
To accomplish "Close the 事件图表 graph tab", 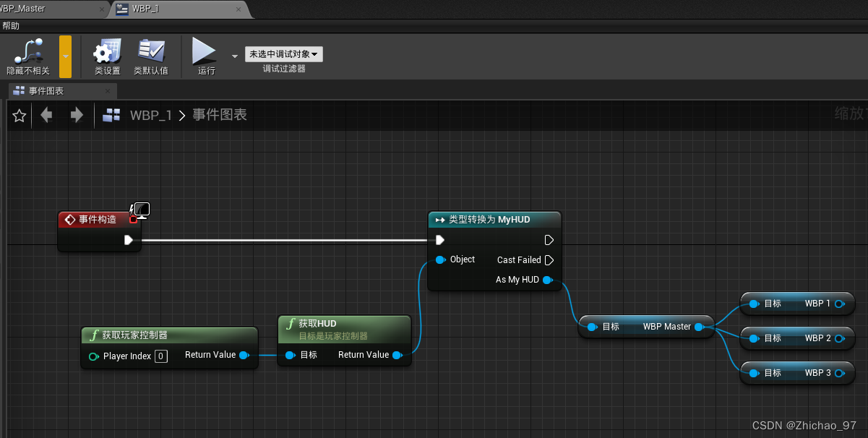I will click(x=108, y=91).
